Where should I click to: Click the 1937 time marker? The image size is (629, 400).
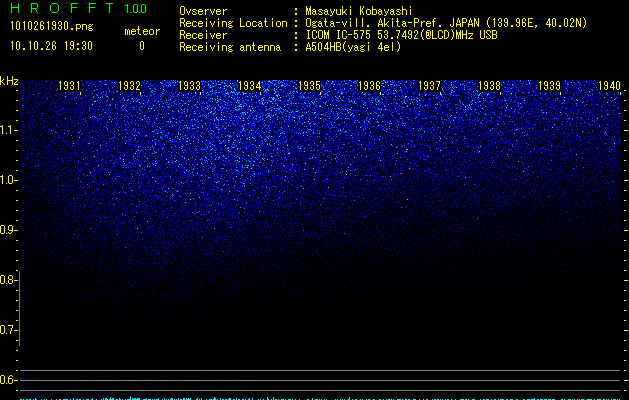(x=430, y=86)
